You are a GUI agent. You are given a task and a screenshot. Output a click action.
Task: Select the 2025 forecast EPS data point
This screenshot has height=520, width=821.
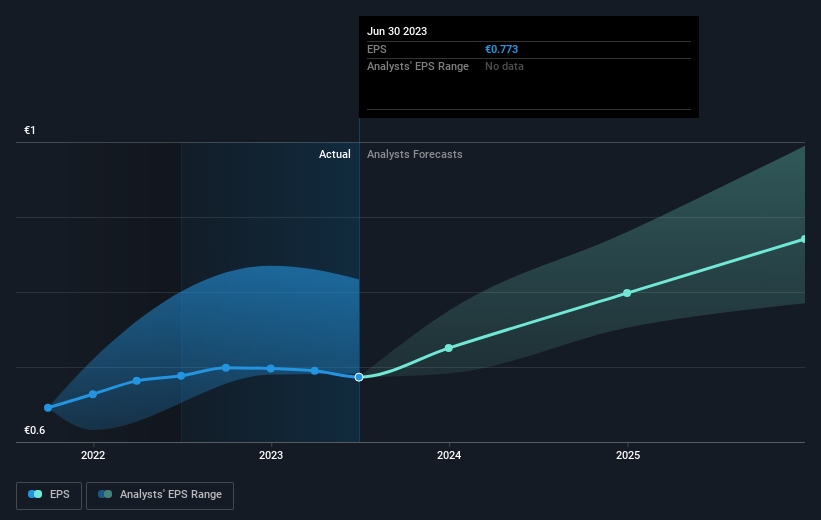[627, 293]
